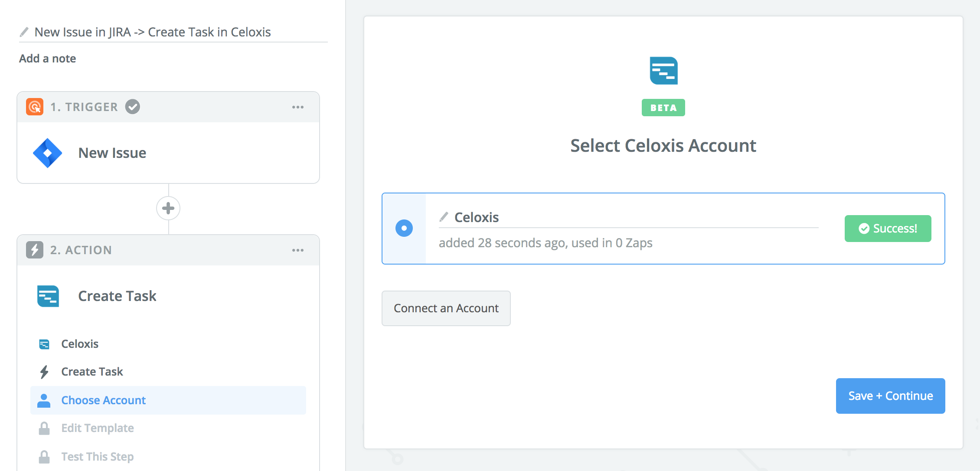Click the Connect an Account button
This screenshot has width=980, height=471.
pyautogui.click(x=446, y=308)
